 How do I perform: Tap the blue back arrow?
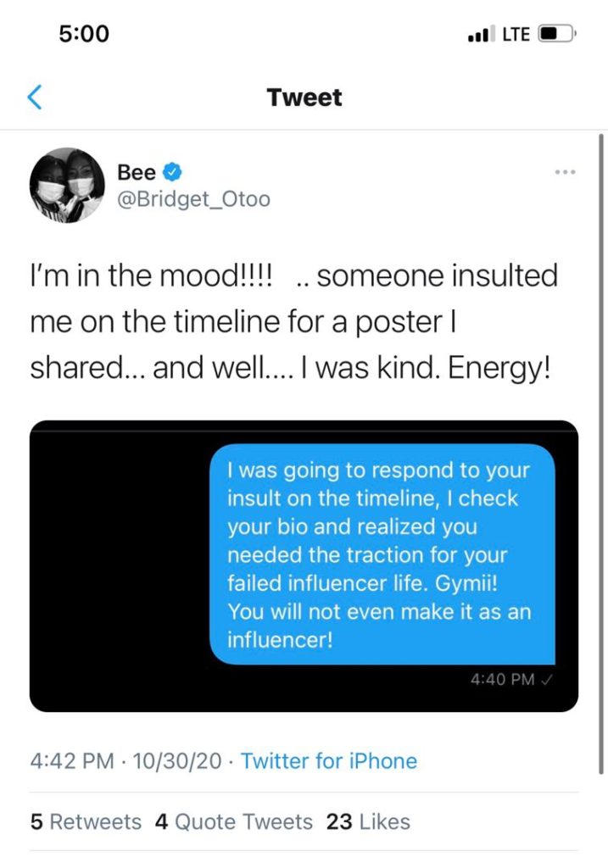coord(34,97)
